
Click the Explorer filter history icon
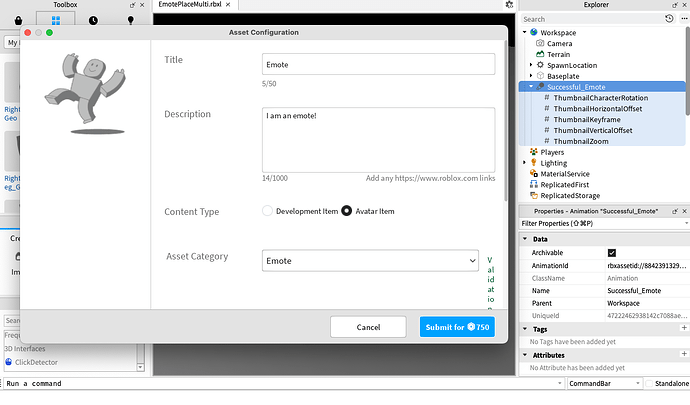pyautogui.click(x=669, y=19)
